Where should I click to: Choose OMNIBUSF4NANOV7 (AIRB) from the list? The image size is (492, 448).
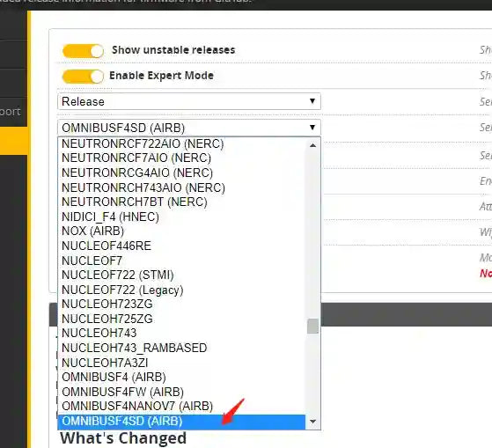click(181, 407)
